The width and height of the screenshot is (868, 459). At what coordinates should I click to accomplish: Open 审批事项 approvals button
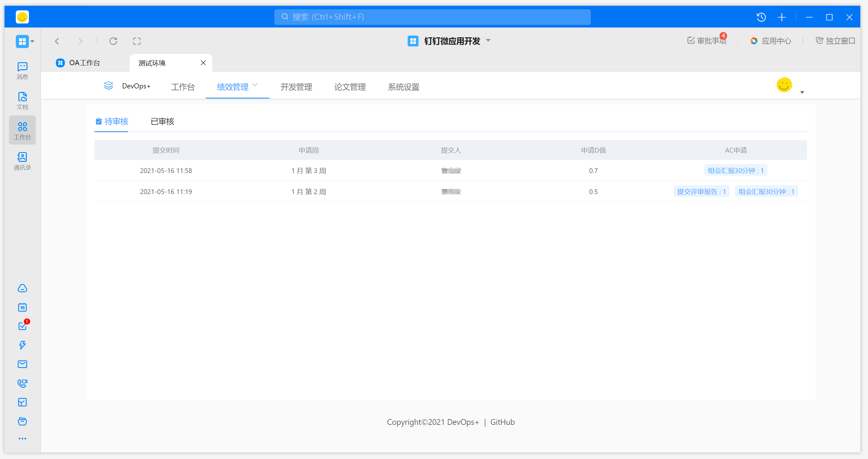click(x=707, y=41)
